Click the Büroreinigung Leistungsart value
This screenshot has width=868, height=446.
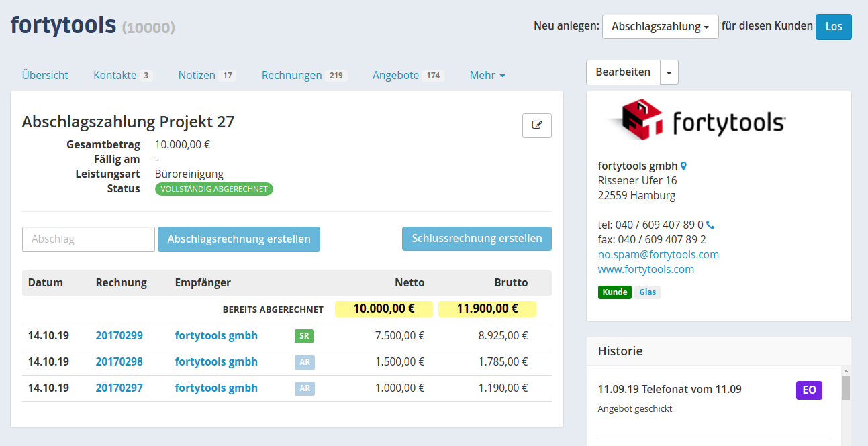pyautogui.click(x=189, y=174)
